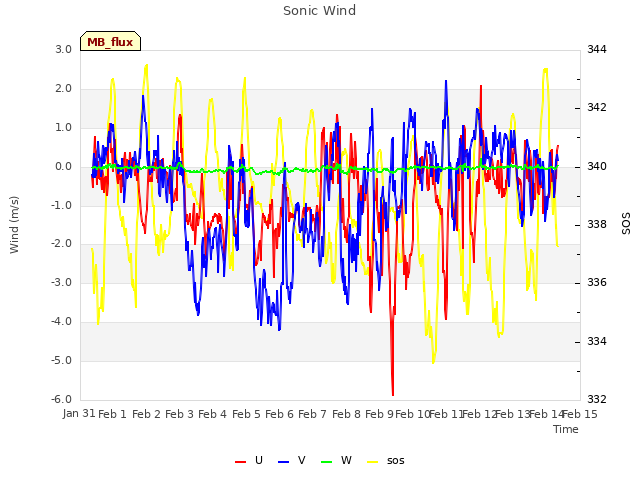The height and width of the screenshot is (480, 640).
Task: Click the Feb 2 date tick label
Action: pos(146,414)
